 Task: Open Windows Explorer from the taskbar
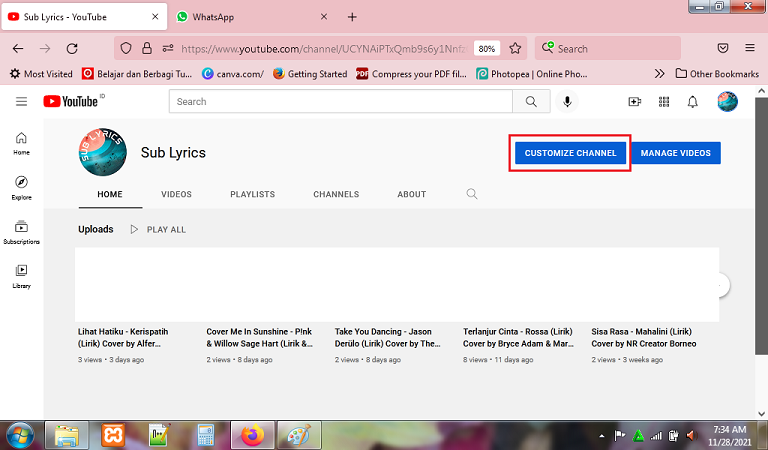(x=67, y=435)
